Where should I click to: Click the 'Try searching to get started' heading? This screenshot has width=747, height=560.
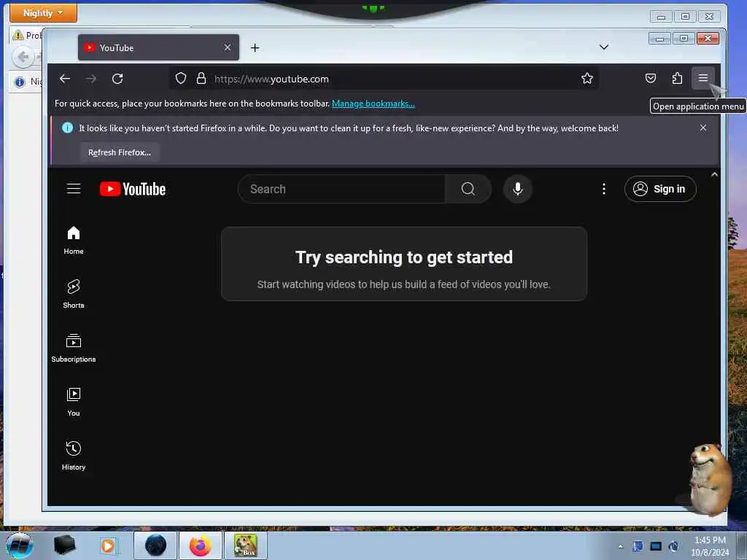(x=404, y=257)
